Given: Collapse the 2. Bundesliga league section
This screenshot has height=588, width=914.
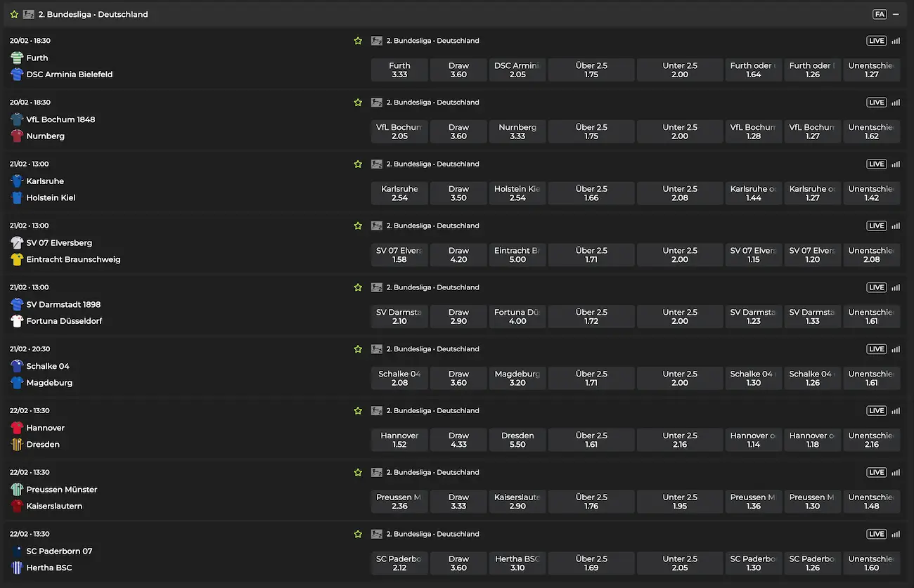Looking at the screenshot, I should pyautogui.click(x=896, y=14).
